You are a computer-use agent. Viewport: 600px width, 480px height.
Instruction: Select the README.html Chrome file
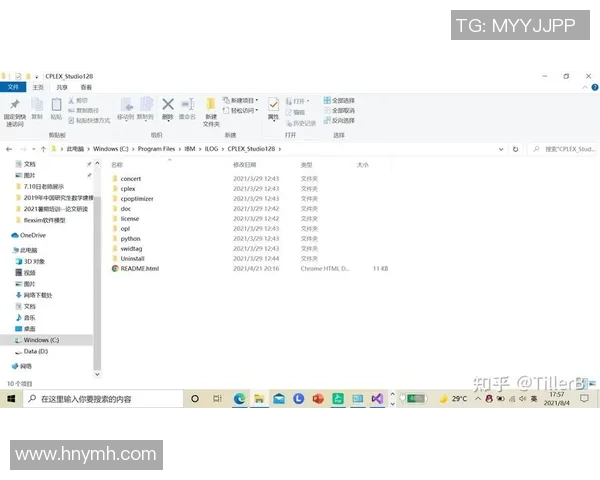tap(139, 268)
